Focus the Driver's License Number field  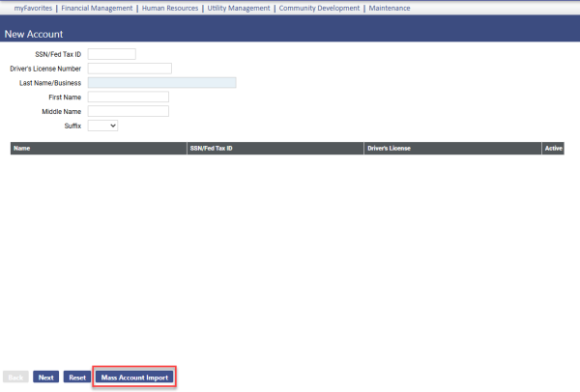pyautogui.click(x=130, y=69)
